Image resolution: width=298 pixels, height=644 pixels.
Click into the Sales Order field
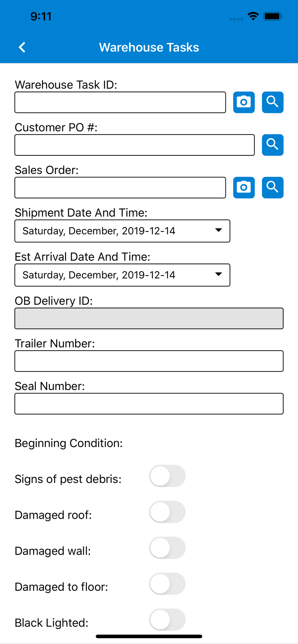(x=120, y=187)
